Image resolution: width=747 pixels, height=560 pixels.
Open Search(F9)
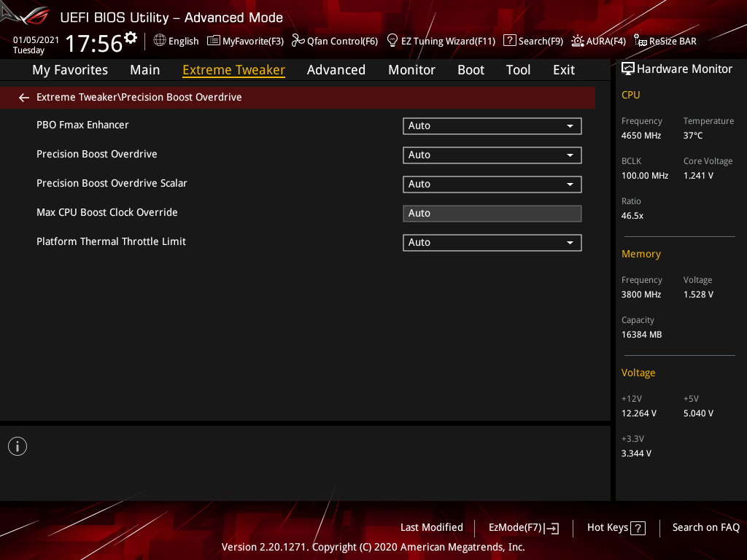541,42
